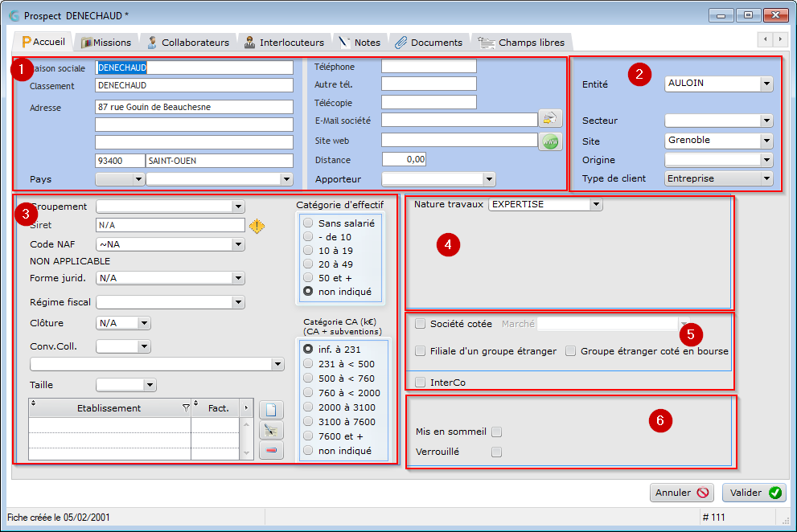
Task: Click the filter icon in the Etablissement column header
Action: [186, 408]
